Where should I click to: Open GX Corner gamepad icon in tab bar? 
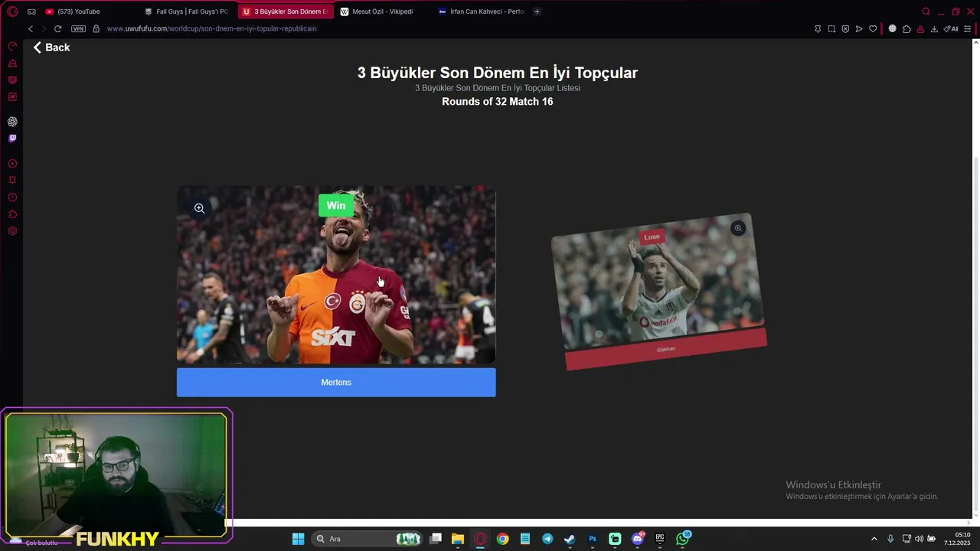point(31,11)
